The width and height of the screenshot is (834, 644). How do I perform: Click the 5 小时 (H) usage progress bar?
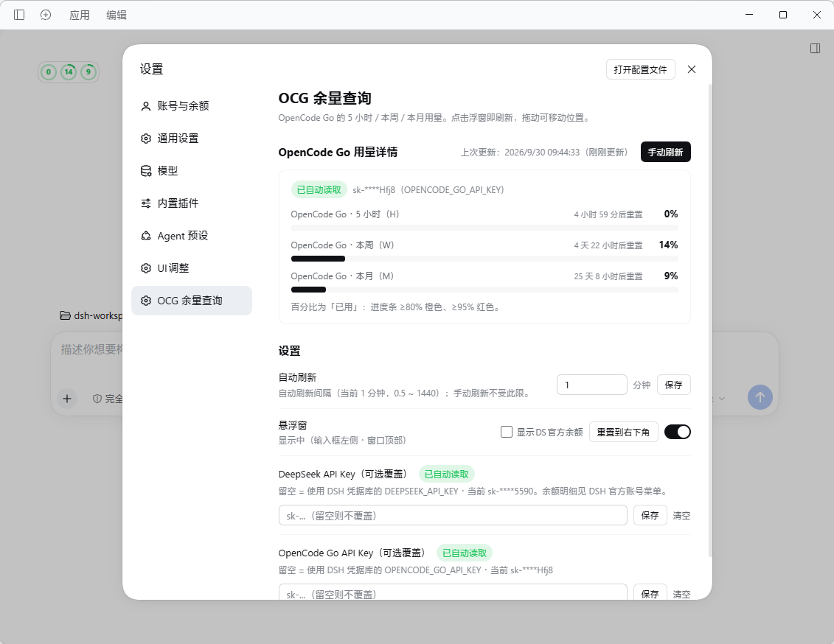[x=484, y=228]
